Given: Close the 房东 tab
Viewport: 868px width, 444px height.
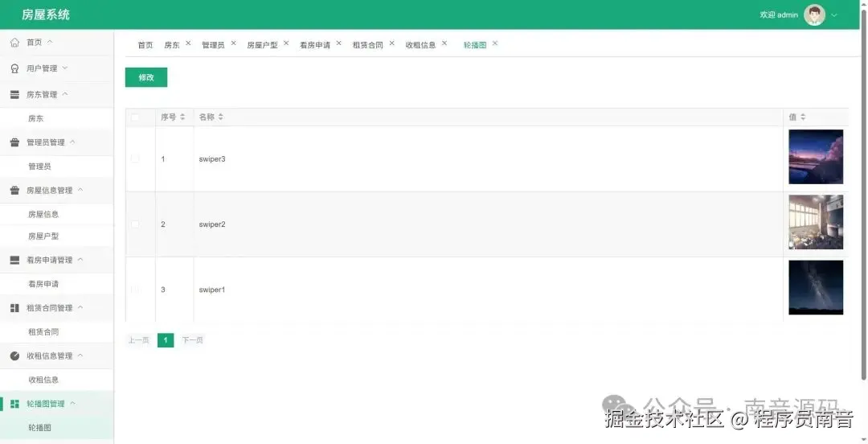Looking at the screenshot, I should coord(188,43).
